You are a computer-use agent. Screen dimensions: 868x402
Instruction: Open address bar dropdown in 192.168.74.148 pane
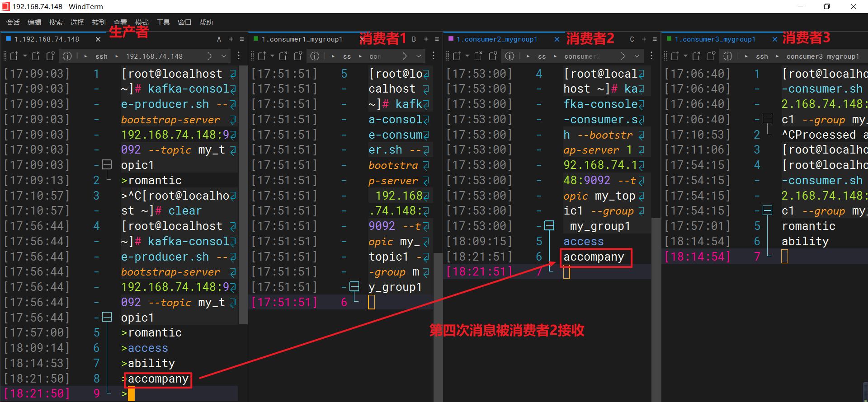point(223,56)
